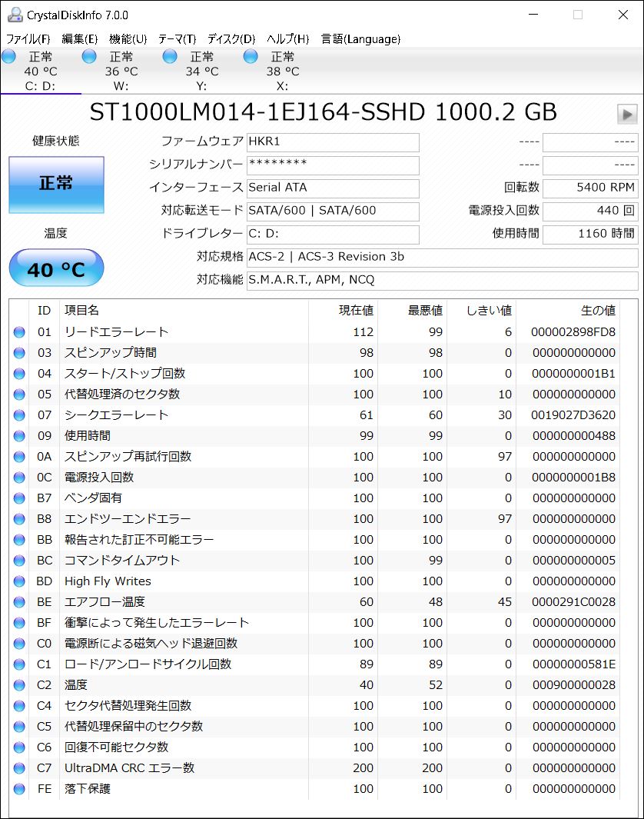
Task: Select the ファームウェア HKR1 field
Action: coord(332,142)
